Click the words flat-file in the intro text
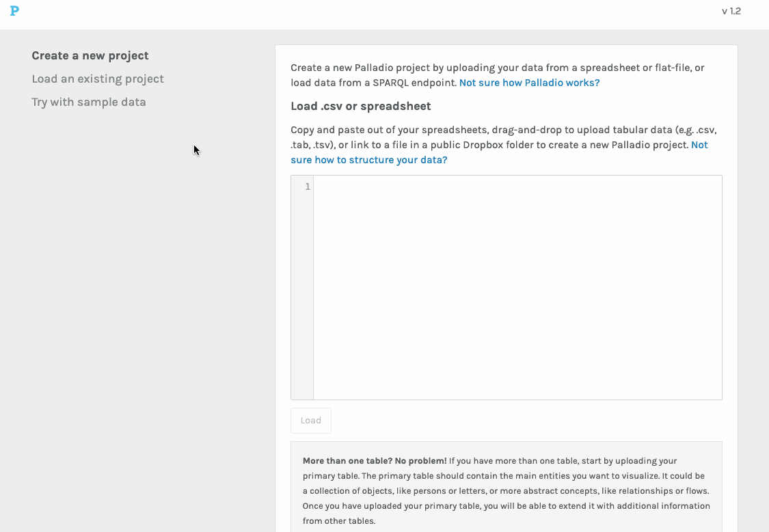The height and width of the screenshot is (532, 769). (x=672, y=68)
